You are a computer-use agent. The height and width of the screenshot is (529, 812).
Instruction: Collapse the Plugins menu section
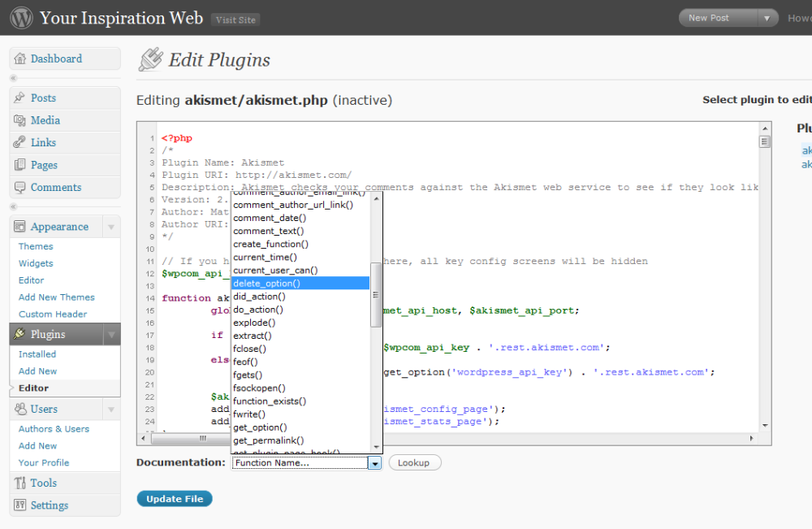tap(111, 334)
